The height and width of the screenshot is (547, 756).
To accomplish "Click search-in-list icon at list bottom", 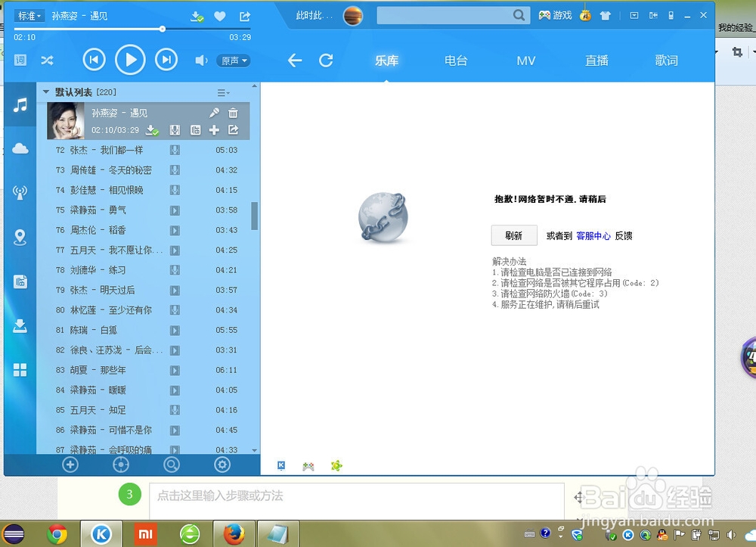I will [x=171, y=465].
